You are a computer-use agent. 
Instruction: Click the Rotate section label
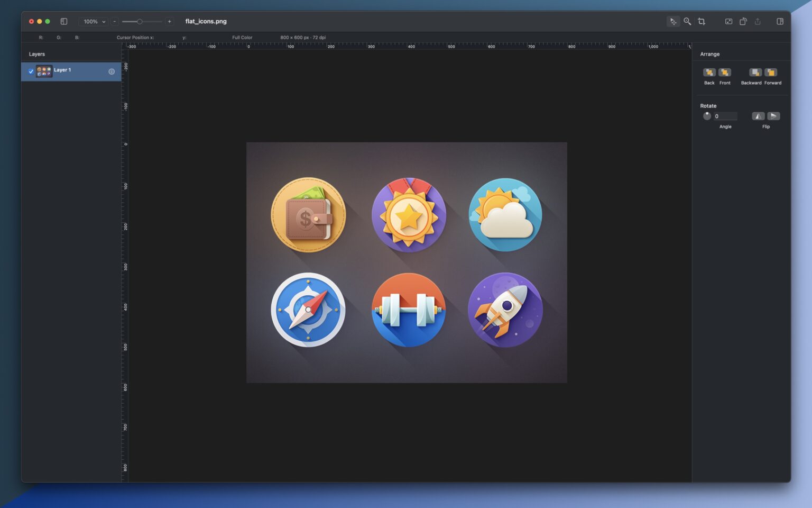708,106
